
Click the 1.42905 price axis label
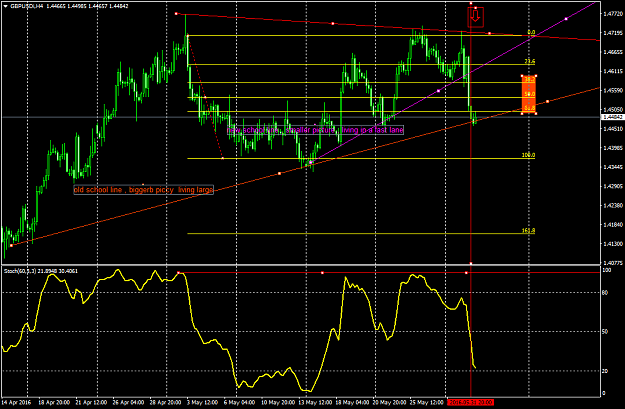[x=613, y=186]
